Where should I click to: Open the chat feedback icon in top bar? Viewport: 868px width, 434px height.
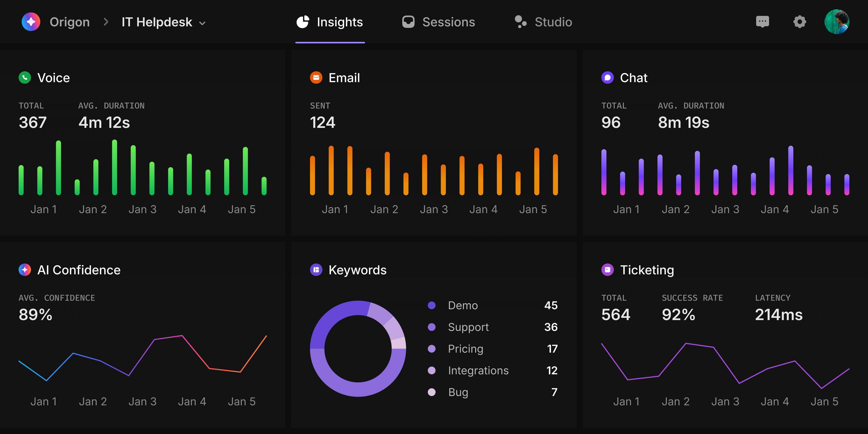tap(763, 21)
